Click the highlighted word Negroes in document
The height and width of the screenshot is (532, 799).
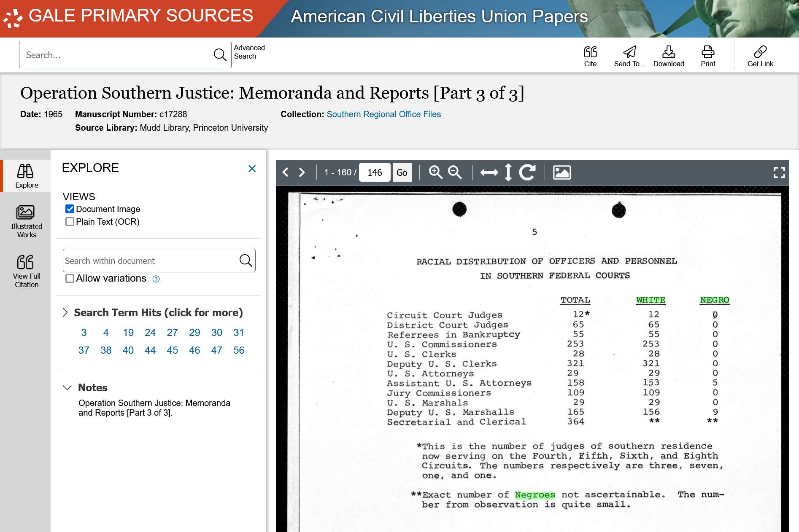(x=534, y=495)
